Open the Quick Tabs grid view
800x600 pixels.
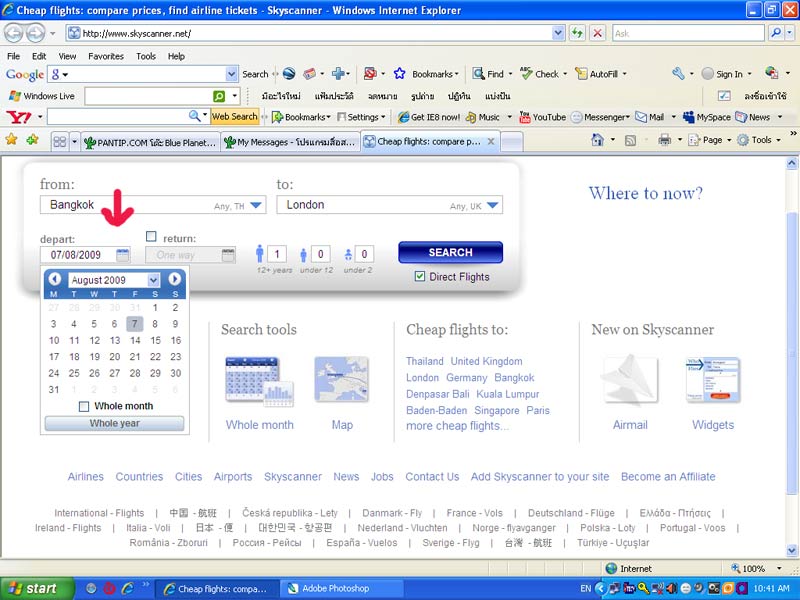tap(60, 141)
